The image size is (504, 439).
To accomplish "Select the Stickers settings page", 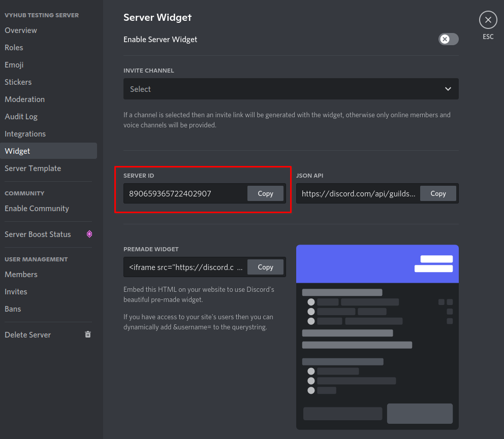I will click(18, 82).
